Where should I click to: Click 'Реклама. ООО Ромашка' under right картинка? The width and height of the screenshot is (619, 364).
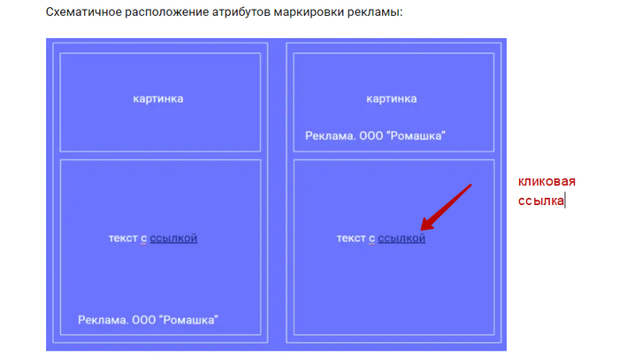pos(375,136)
